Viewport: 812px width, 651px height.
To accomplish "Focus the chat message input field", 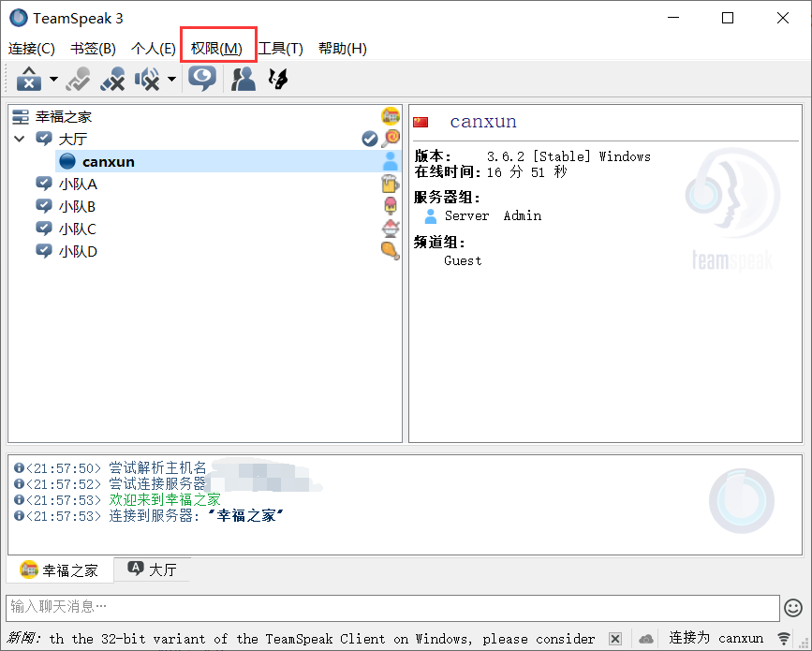I will pos(393,608).
